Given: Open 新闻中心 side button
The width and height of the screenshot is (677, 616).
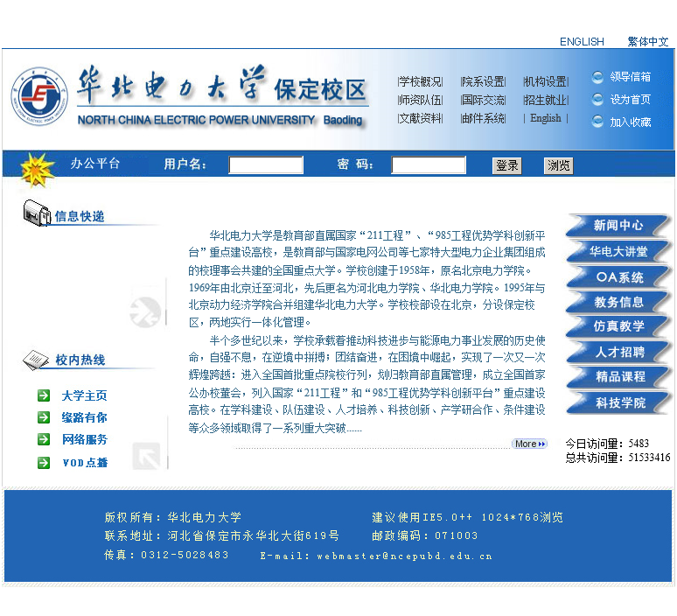Looking at the screenshot, I should click(618, 226).
